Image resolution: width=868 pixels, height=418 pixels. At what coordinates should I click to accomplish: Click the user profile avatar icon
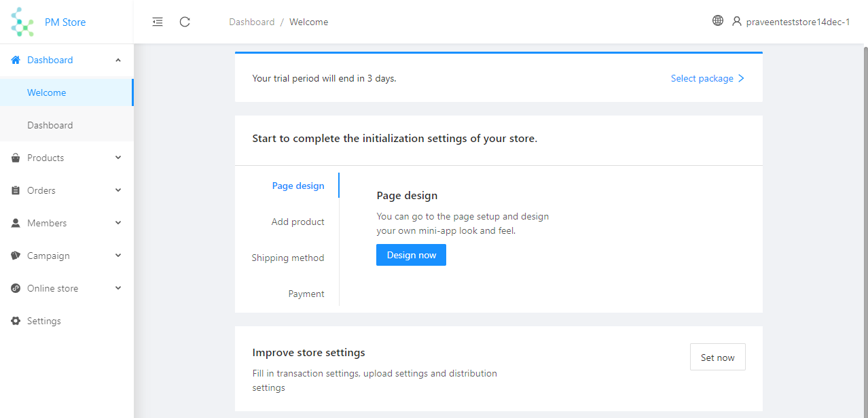tap(737, 21)
